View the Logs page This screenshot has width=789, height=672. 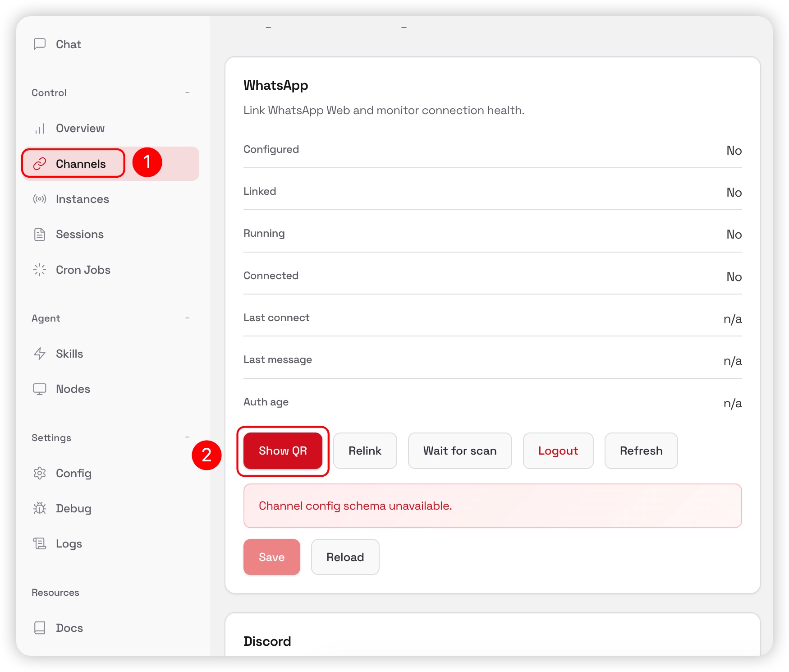(x=110, y=543)
